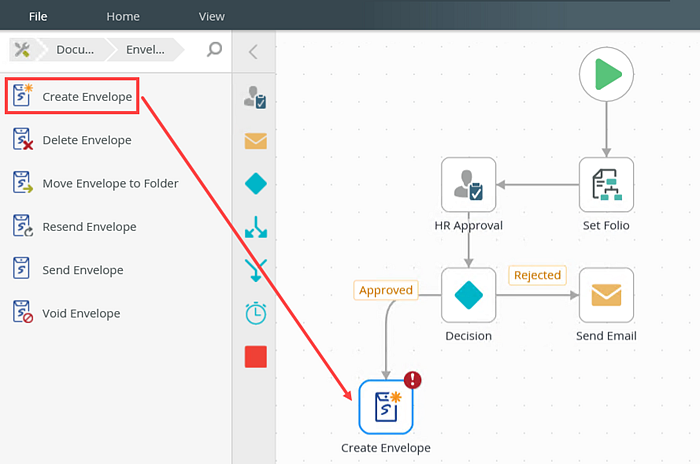Screen dimensions: 700x464
Task: Click the Approved outcome label
Action: click(x=385, y=290)
